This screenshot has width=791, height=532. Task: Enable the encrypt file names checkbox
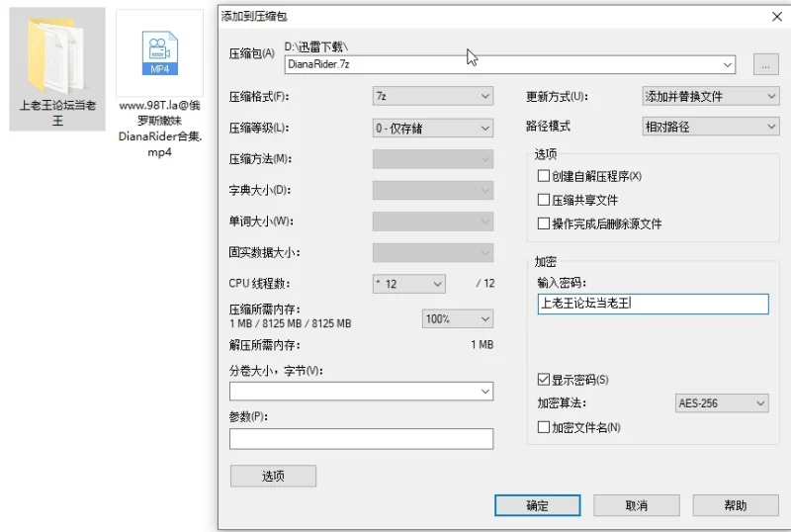click(x=543, y=427)
